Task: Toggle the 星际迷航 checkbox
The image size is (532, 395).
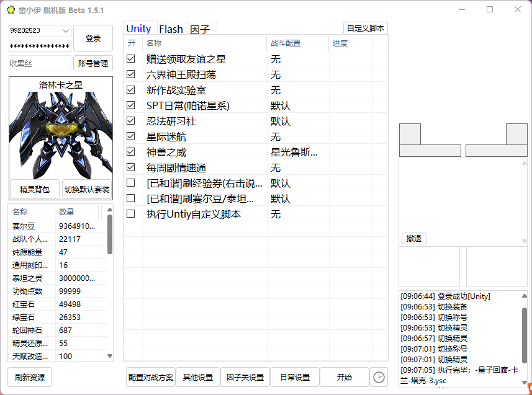Action: pos(130,136)
